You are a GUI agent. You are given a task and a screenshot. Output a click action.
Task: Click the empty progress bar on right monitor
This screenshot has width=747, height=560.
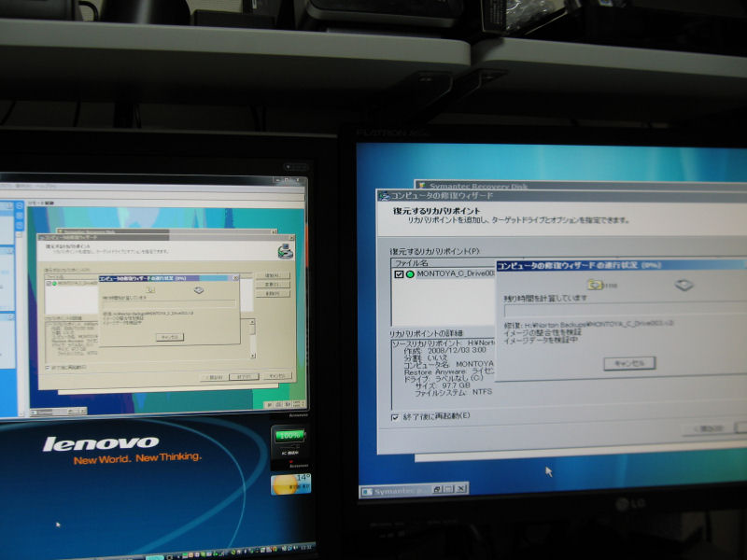[625, 311]
